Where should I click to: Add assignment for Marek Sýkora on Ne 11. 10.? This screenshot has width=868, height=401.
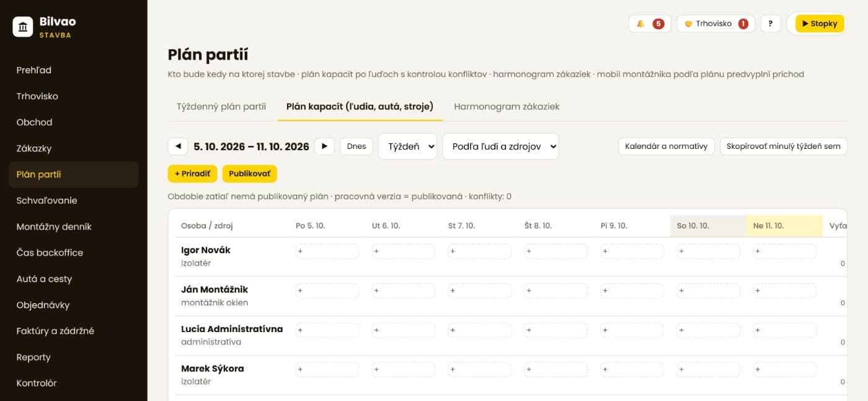pos(785,369)
